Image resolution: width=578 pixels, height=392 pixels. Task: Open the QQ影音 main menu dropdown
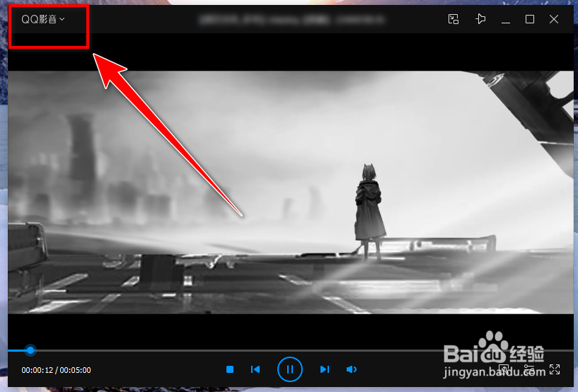pyautogui.click(x=42, y=19)
